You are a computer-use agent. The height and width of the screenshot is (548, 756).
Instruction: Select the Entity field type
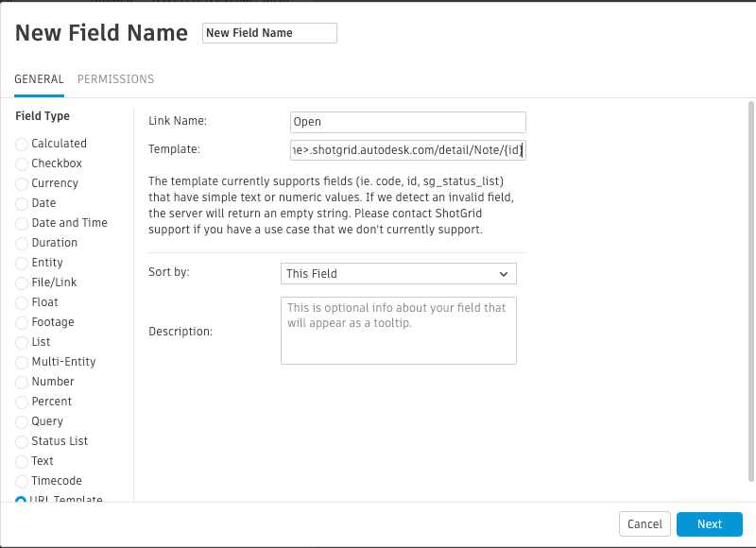pos(20,263)
